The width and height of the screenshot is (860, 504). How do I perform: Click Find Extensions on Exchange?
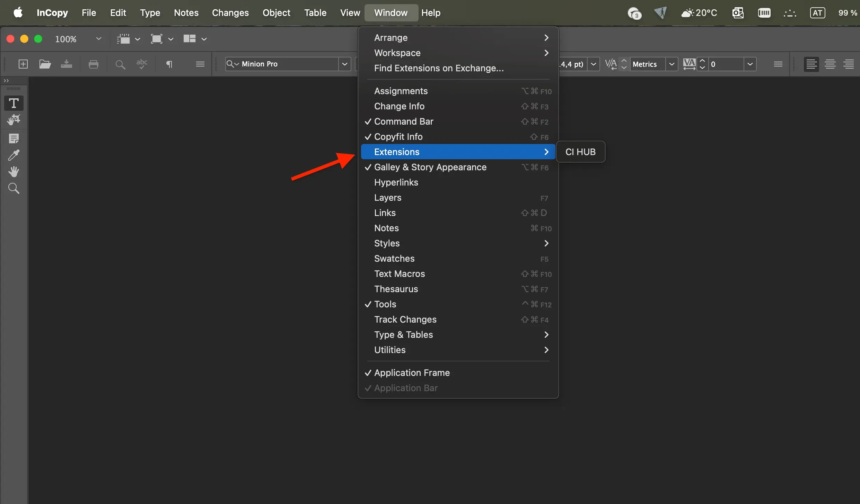click(458, 68)
